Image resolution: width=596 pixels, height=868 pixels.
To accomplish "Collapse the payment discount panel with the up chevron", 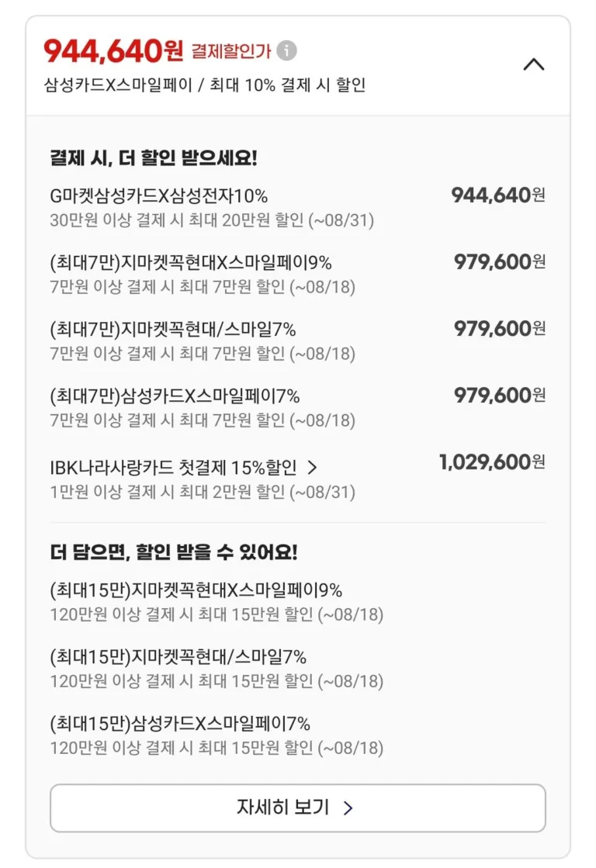I will tap(534, 64).
